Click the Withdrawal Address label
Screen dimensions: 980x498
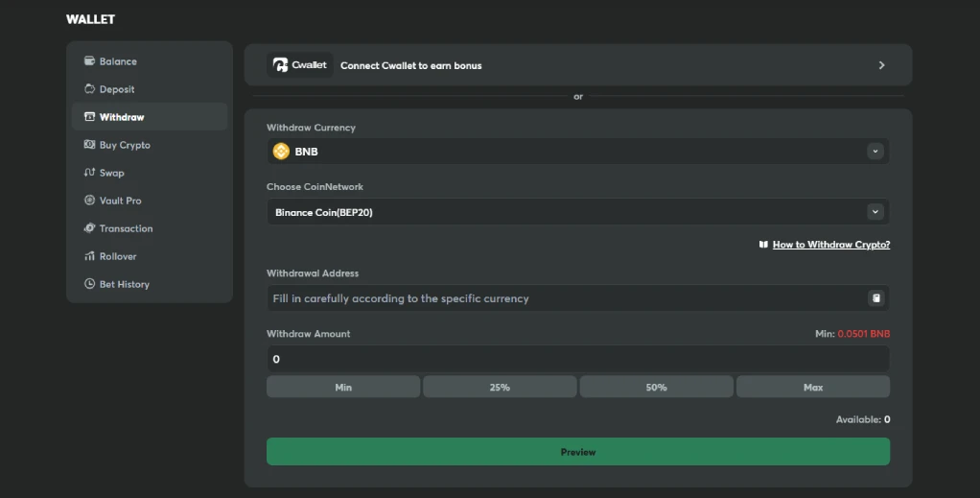pos(313,273)
